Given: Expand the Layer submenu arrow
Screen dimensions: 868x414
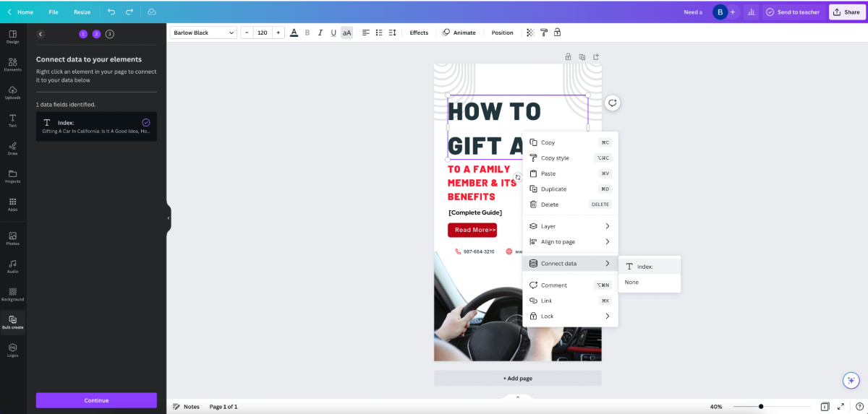Looking at the screenshot, I should (608, 226).
